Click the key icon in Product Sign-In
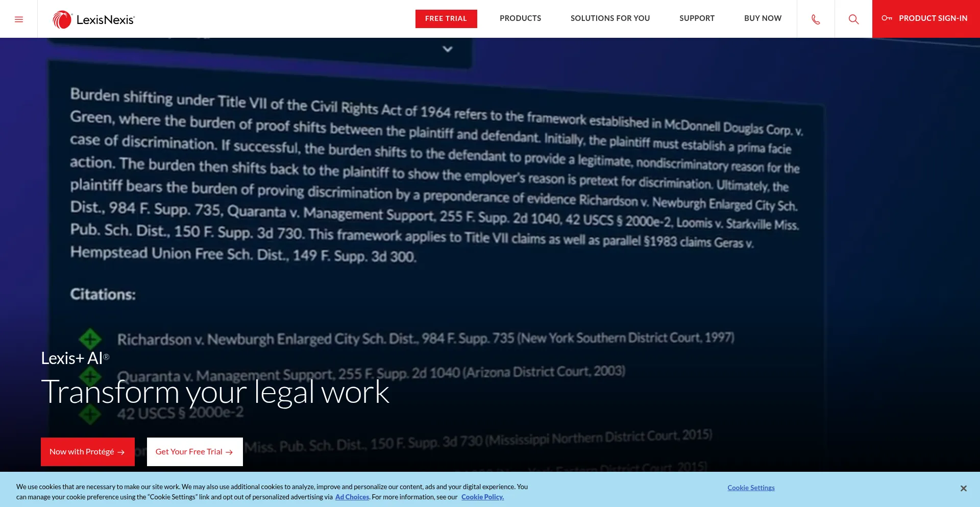Image resolution: width=980 pixels, height=507 pixels. point(887,18)
